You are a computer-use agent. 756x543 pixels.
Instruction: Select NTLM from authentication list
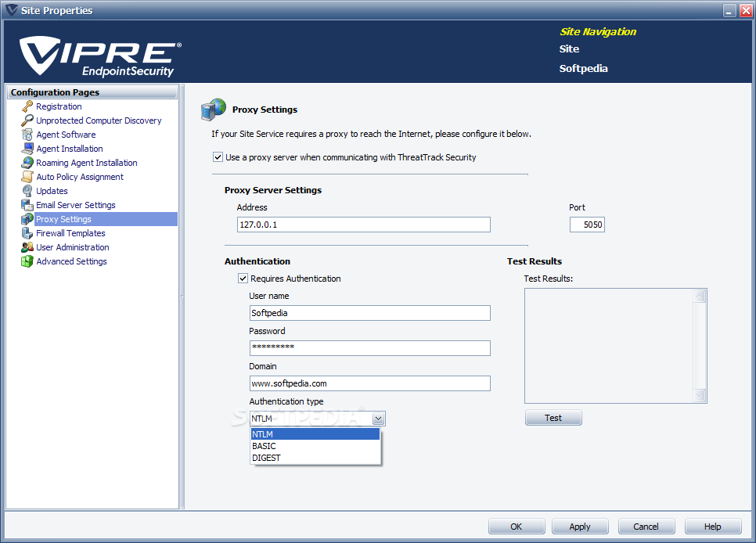click(x=315, y=434)
